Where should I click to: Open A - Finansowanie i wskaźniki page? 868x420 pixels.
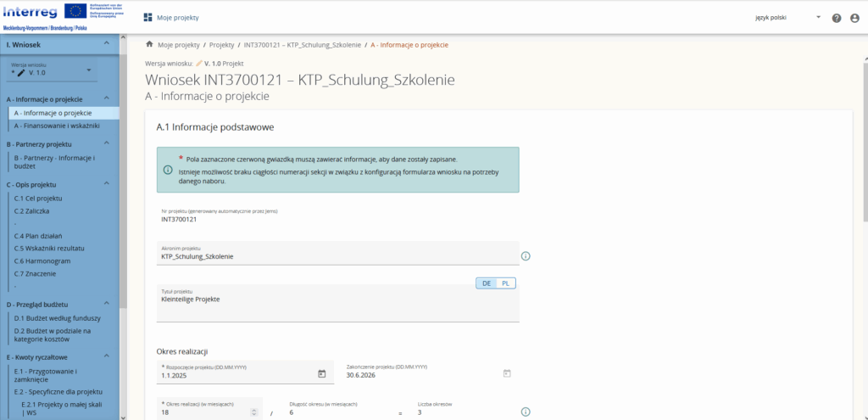click(x=57, y=126)
